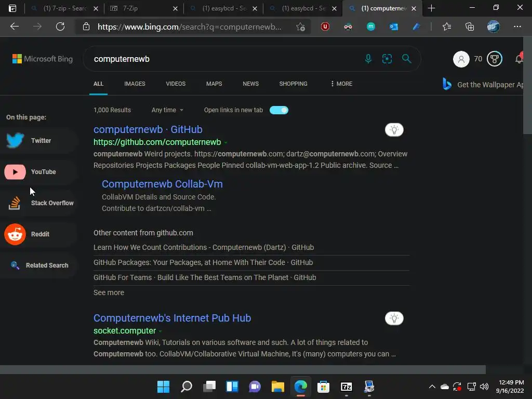Click the browser address bar URL
This screenshot has width=532, height=399.
(189, 26)
